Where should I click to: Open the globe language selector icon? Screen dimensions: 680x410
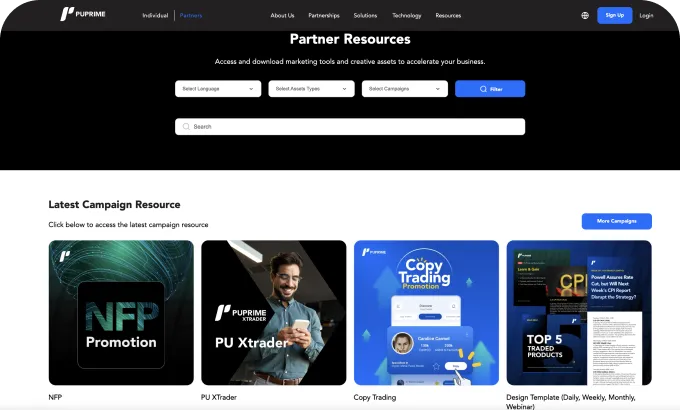tap(585, 15)
